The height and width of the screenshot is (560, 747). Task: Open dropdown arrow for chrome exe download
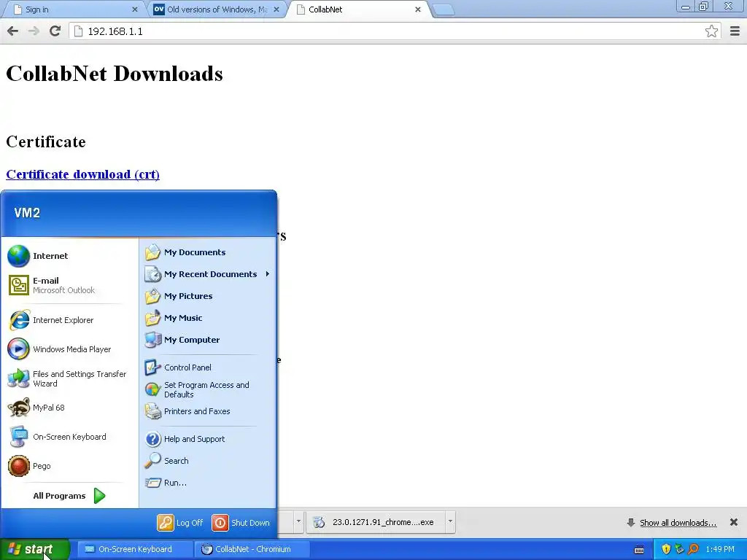tap(450, 522)
